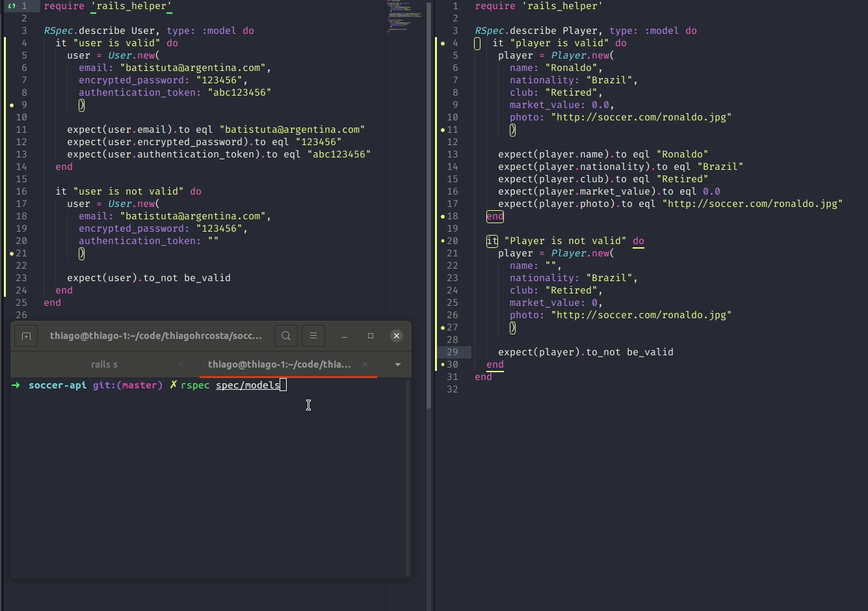Click the magnifier icon next to the terminal title
This screenshot has width=868, height=611.
tap(286, 336)
